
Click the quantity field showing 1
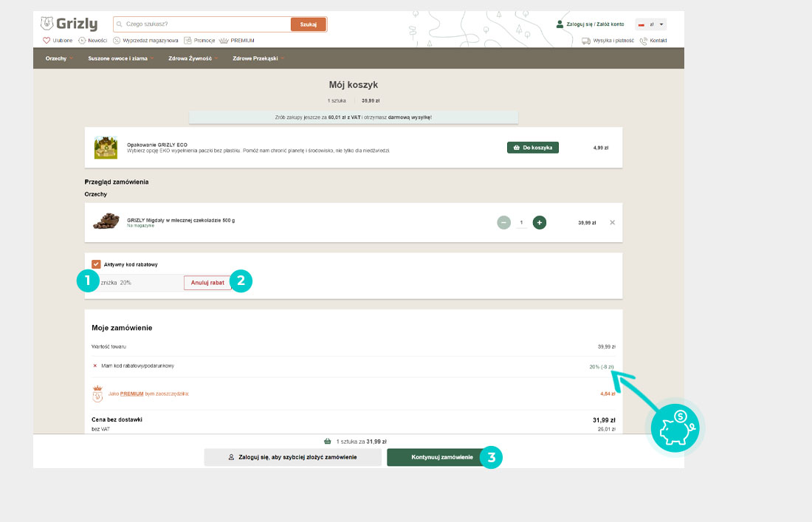point(521,223)
